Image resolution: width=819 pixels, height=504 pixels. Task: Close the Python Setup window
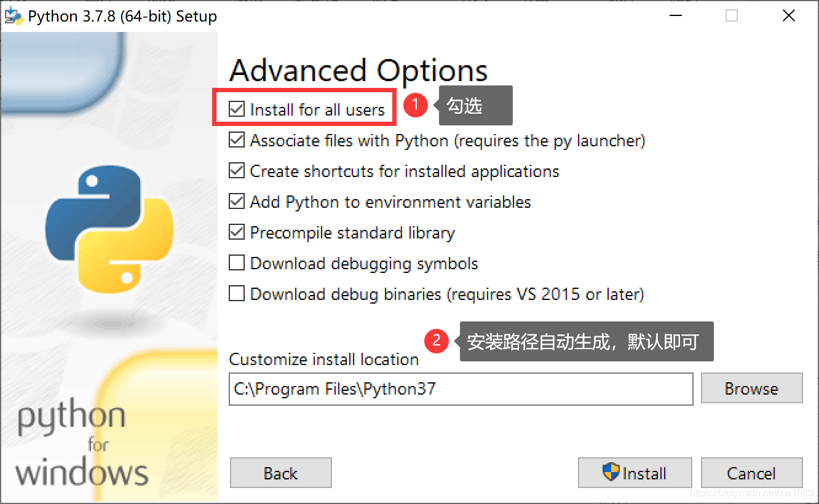(789, 16)
